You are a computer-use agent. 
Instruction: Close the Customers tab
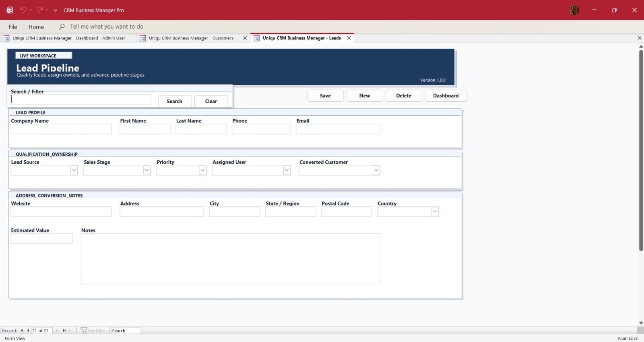coord(245,38)
